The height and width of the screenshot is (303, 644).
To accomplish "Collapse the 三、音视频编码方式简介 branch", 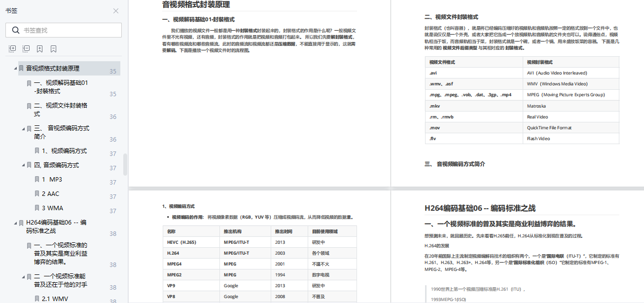I will point(22,128).
